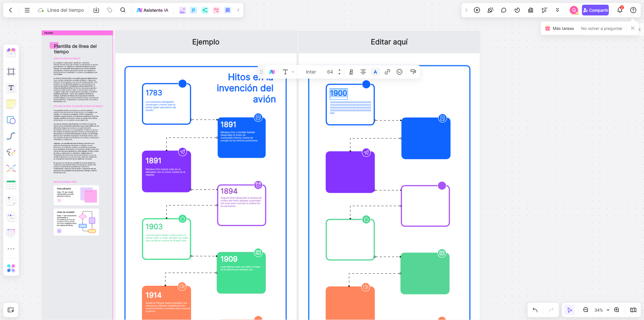Image resolution: width=644 pixels, height=320 pixels.
Task: Click the format painter icon
Action: (x=413, y=72)
